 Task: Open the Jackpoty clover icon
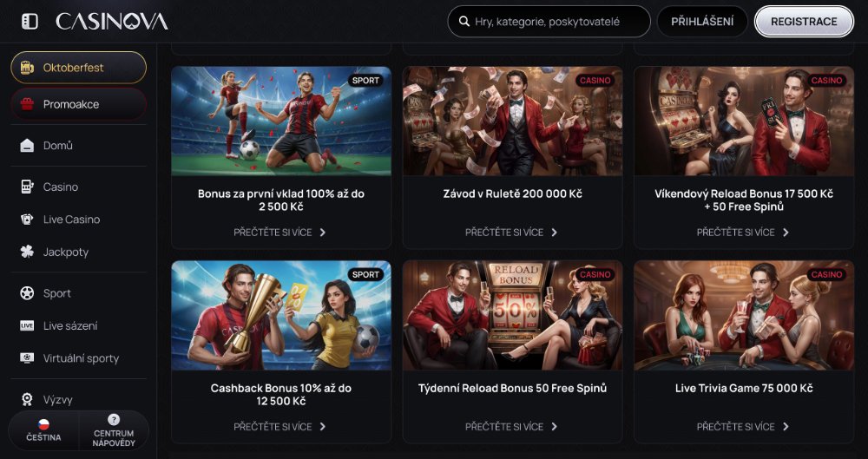pyautogui.click(x=27, y=252)
